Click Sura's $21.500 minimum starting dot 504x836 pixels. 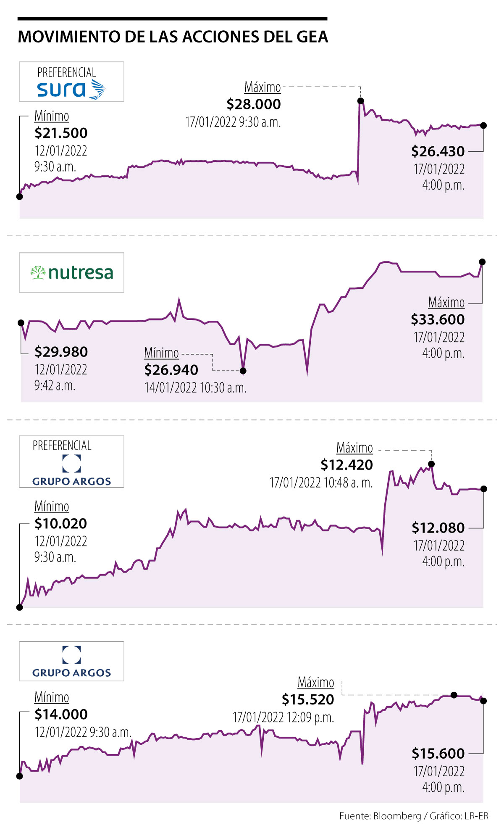coord(20,196)
